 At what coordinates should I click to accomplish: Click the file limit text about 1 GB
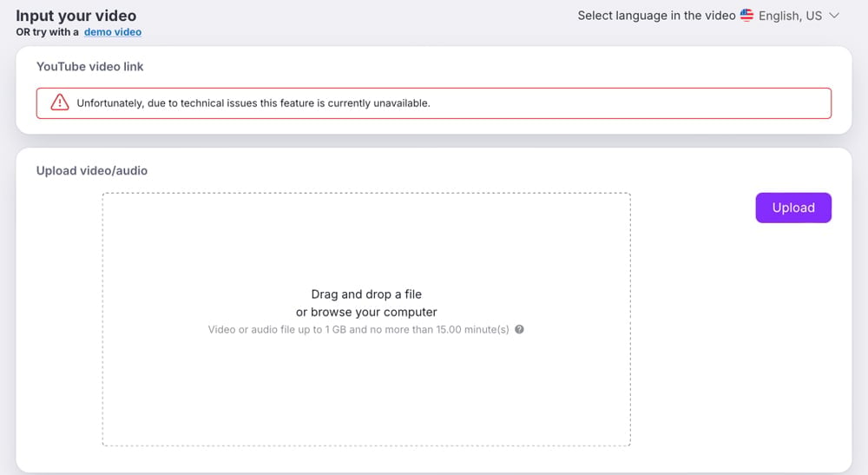(x=358, y=329)
